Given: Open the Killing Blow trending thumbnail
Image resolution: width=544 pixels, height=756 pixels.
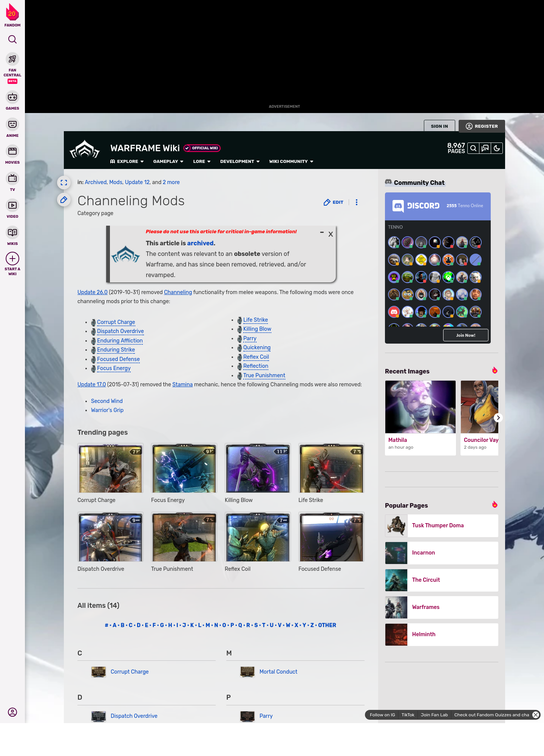Looking at the screenshot, I should pyautogui.click(x=258, y=468).
